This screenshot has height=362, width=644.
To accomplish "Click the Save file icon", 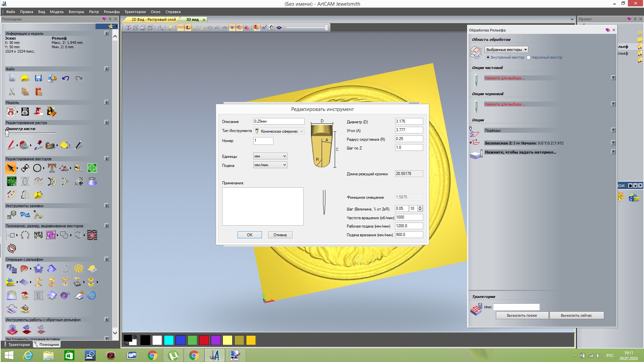I will click(39, 78).
